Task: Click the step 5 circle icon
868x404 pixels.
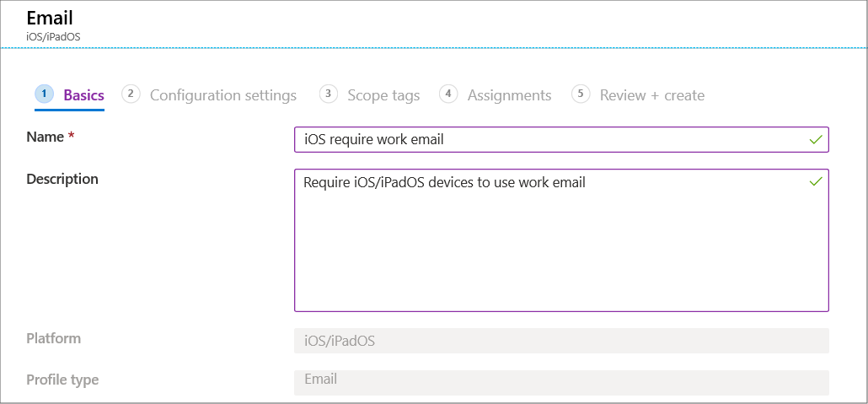Action: (x=581, y=94)
